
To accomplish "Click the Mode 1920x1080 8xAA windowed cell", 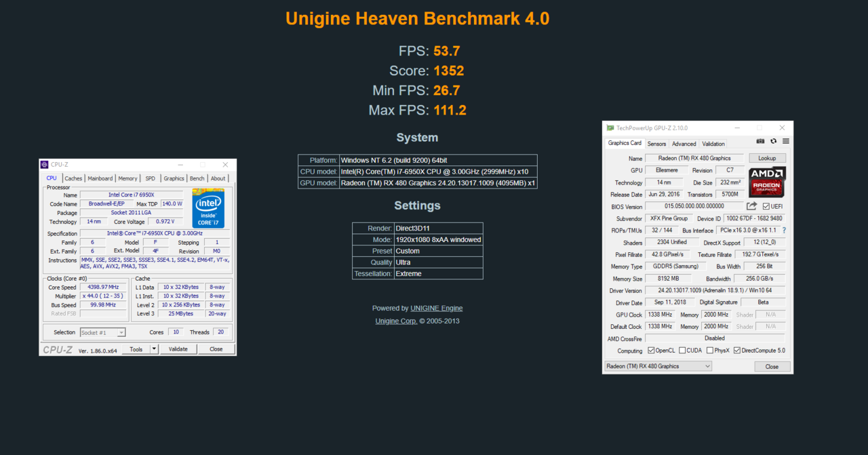I will tap(439, 239).
